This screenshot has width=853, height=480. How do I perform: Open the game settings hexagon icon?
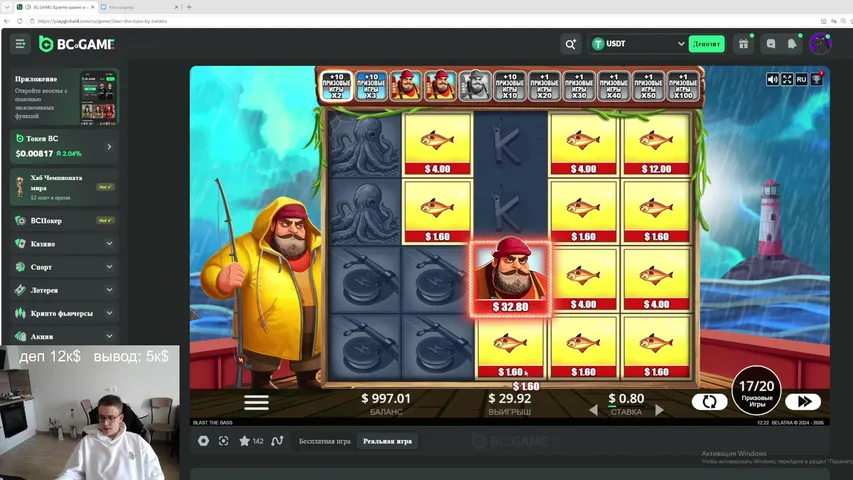(x=203, y=441)
